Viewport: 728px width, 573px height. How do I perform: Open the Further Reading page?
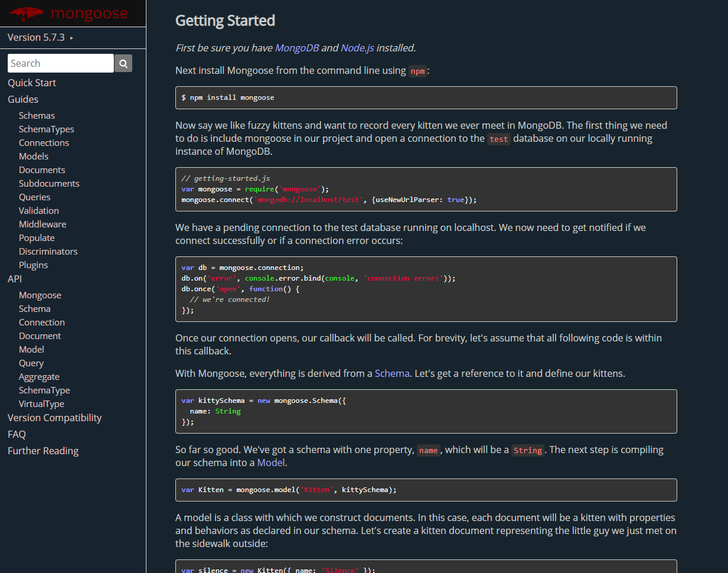pos(43,451)
